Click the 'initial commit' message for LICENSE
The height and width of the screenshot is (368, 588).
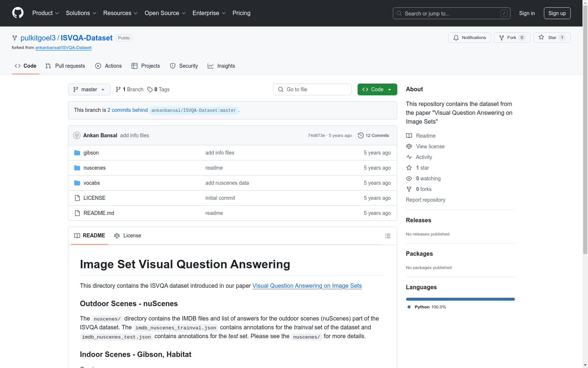click(x=220, y=198)
